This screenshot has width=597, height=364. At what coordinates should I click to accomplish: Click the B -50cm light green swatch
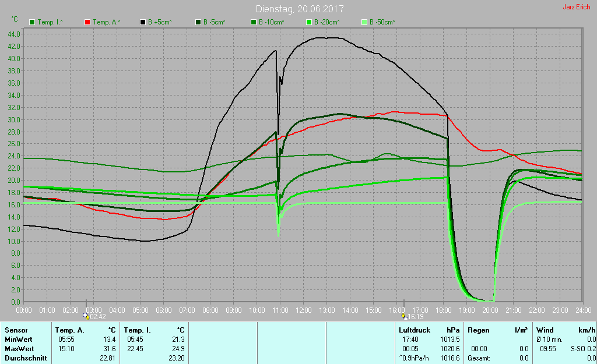[x=364, y=22]
